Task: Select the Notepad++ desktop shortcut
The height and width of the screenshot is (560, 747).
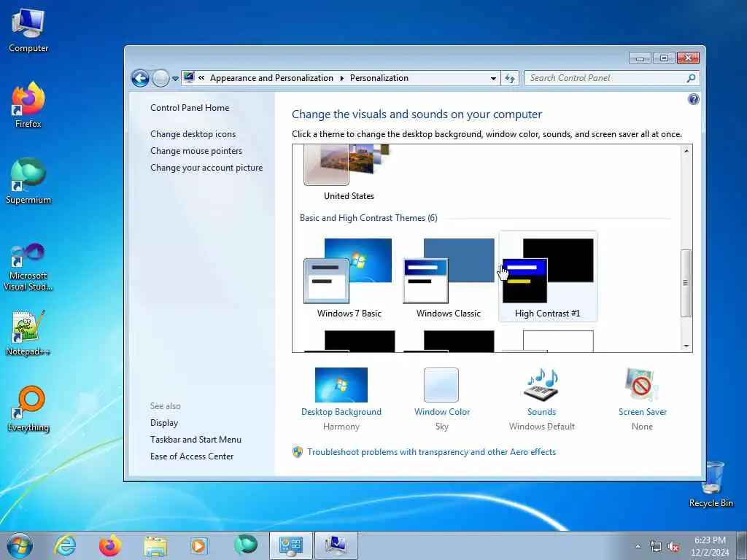Action: click(28, 333)
